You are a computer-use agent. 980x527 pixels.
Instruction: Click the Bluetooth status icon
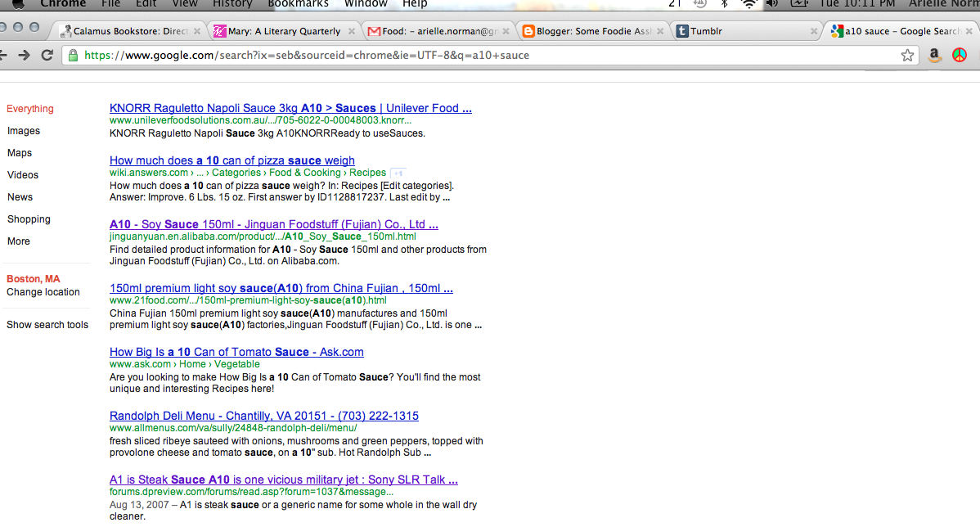pos(725,3)
